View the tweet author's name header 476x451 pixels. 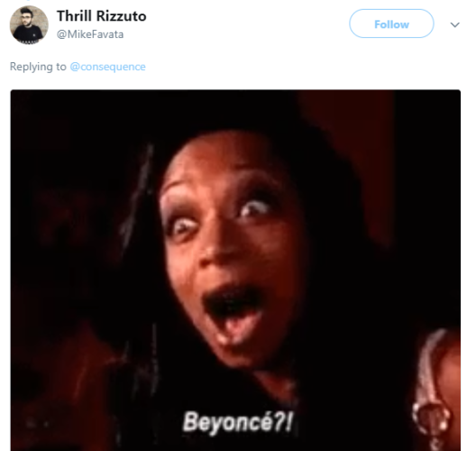coord(101,16)
